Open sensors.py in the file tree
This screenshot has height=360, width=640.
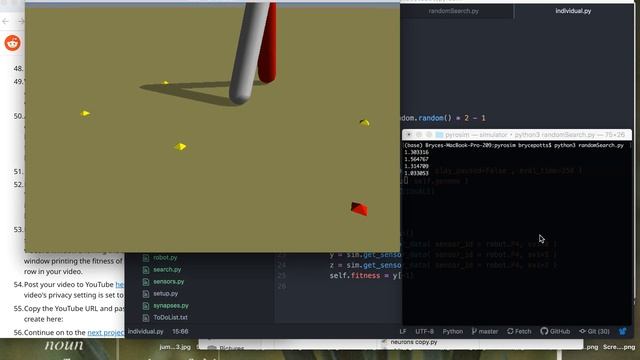tap(169, 281)
